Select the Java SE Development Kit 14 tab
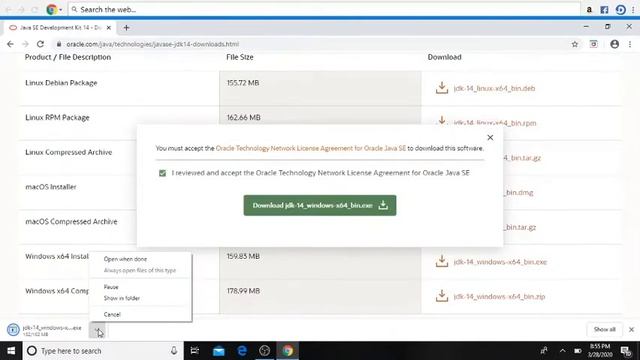 pos(60,27)
